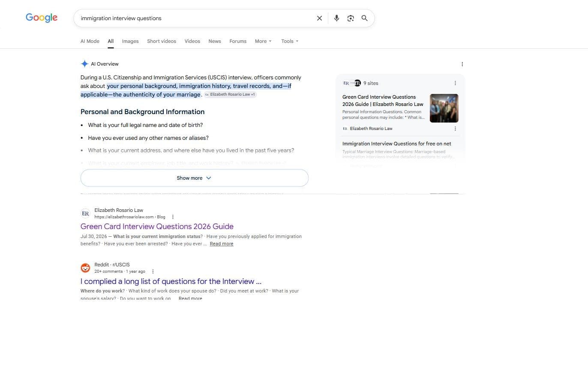The width and height of the screenshot is (588, 374).
Task: Click Read more on Elizabeth Rosario result
Action: 222,244
